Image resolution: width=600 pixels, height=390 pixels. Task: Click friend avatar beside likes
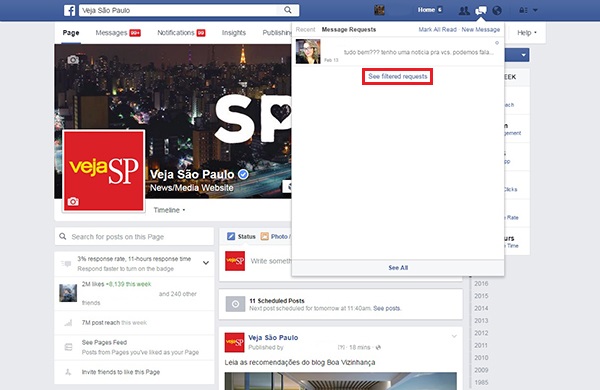coord(68,293)
